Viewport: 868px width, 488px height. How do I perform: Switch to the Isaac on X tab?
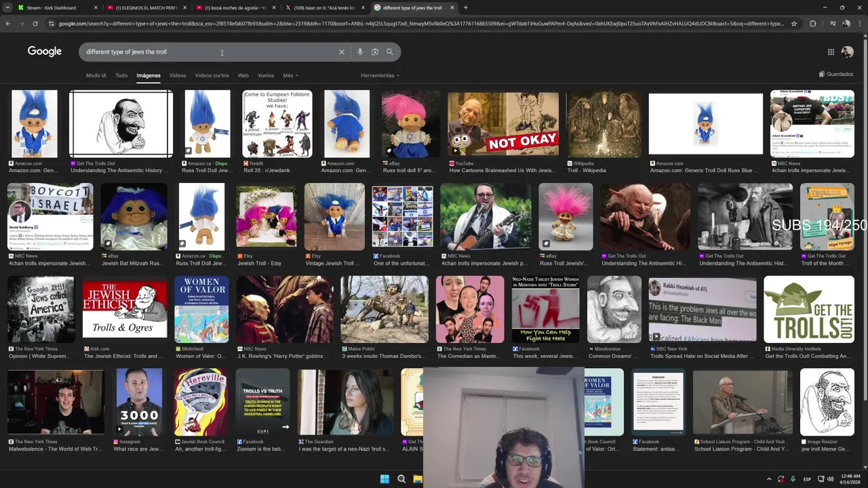[324, 7]
